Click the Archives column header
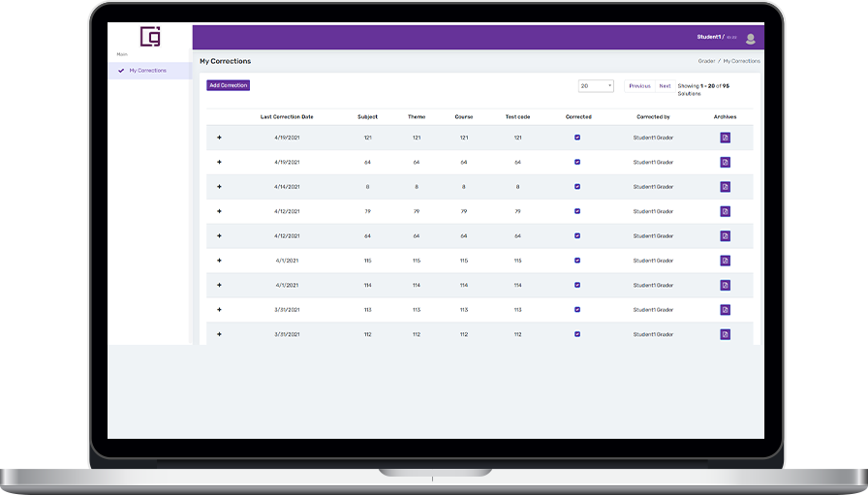 pos(725,117)
